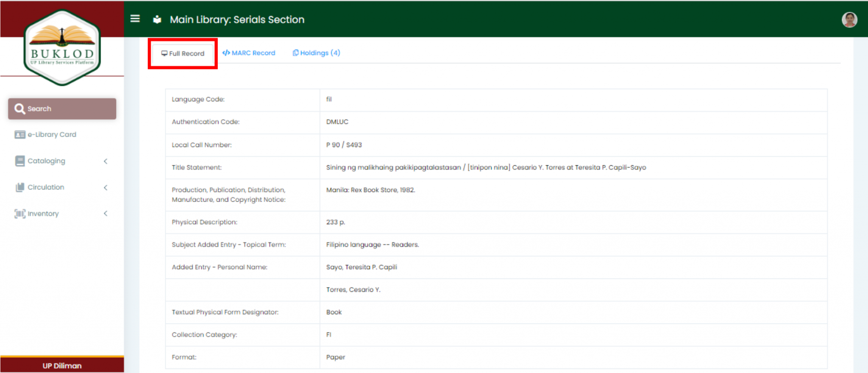Click the Main Library: Serials Section heading
This screenshot has width=868, height=373.
coord(237,19)
